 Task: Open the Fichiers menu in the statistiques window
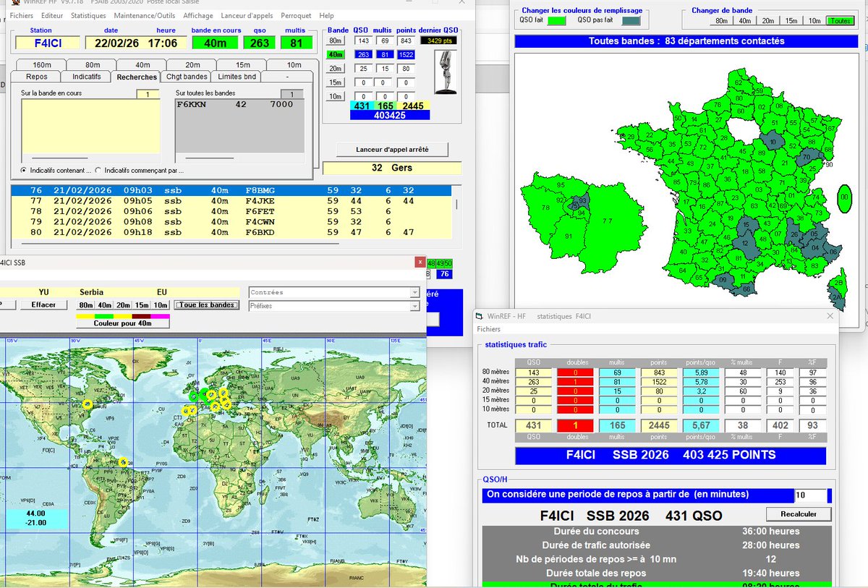488,329
